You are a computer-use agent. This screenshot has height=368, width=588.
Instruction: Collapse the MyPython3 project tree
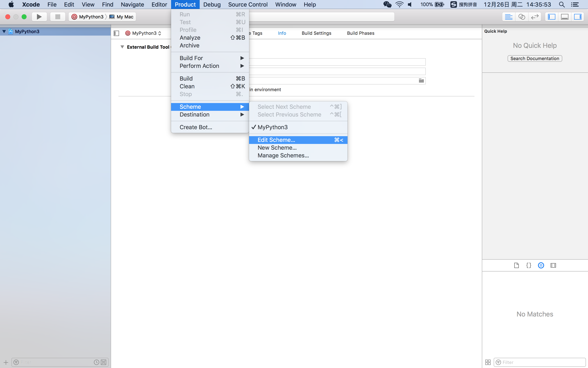tap(4, 31)
